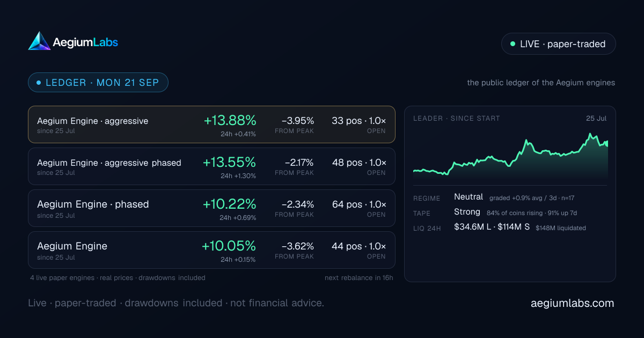Click the −2.17% from peak value

(x=297, y=163)
